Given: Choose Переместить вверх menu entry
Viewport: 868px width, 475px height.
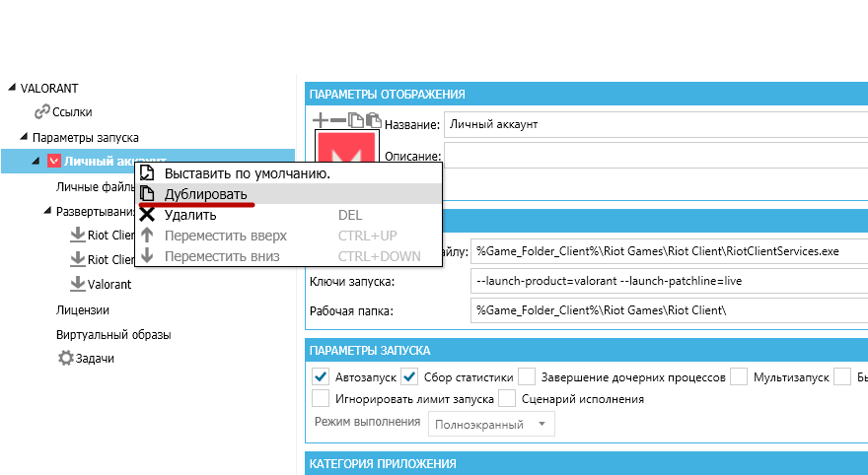Looking at the screenshot, I should point(288,235).
